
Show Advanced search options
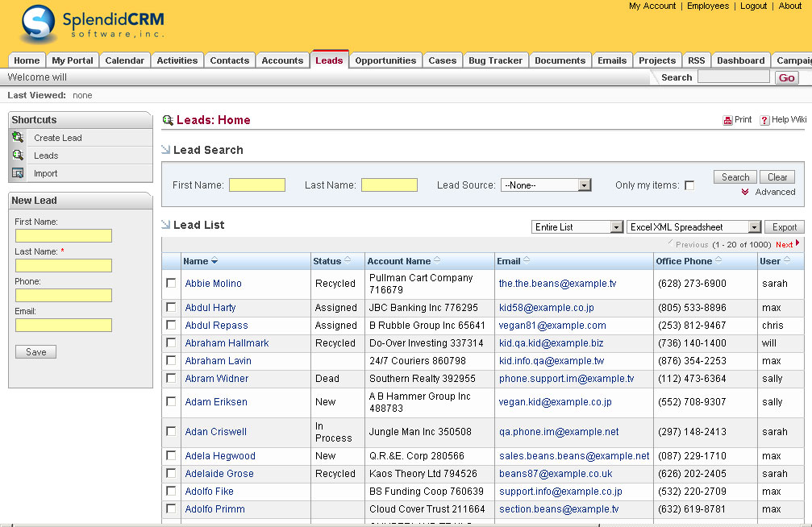(x=774, y=192)
